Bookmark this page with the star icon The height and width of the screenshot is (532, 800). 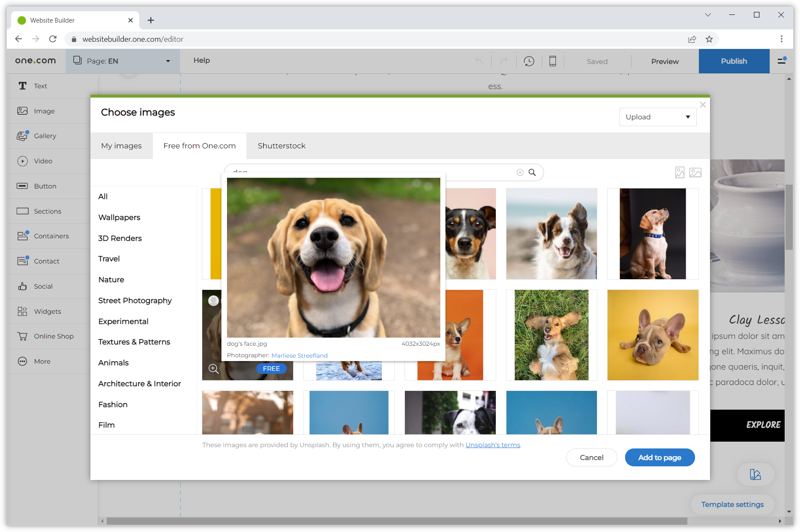709,39
